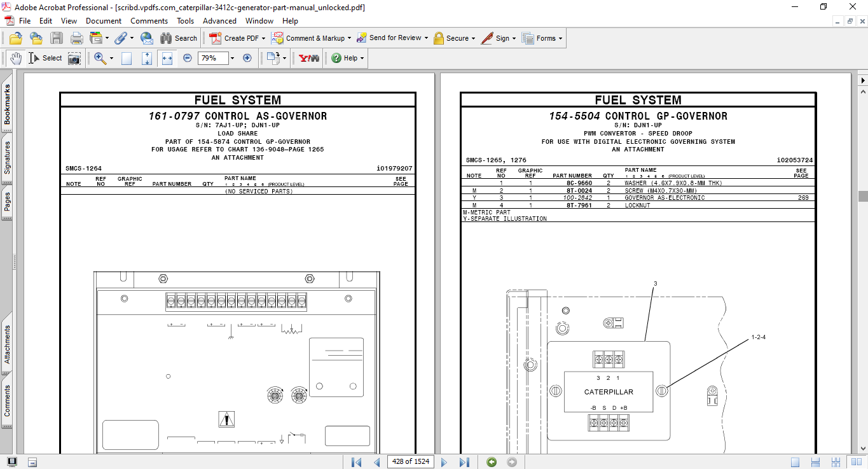Go to the next page arrow
The width and height of the screenshot is (868, 469).
pos(444,462)
